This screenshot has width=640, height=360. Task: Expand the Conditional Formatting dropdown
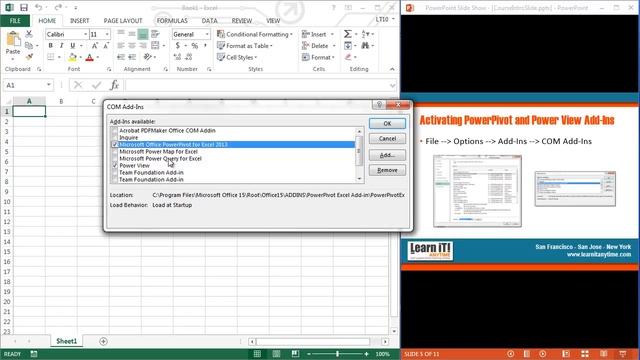pyautogui.click(x=291, y=34)
